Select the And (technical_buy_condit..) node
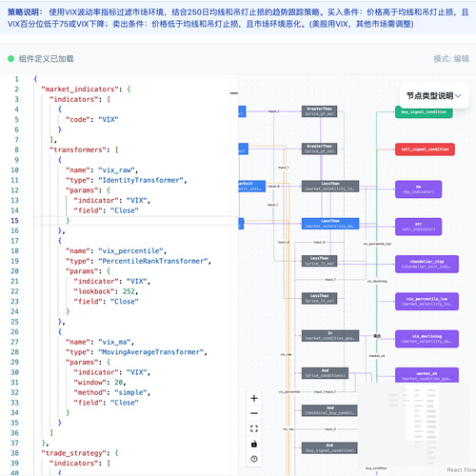Screen dimensions: 476x476 pyautogui.click(x=329, y=410)
